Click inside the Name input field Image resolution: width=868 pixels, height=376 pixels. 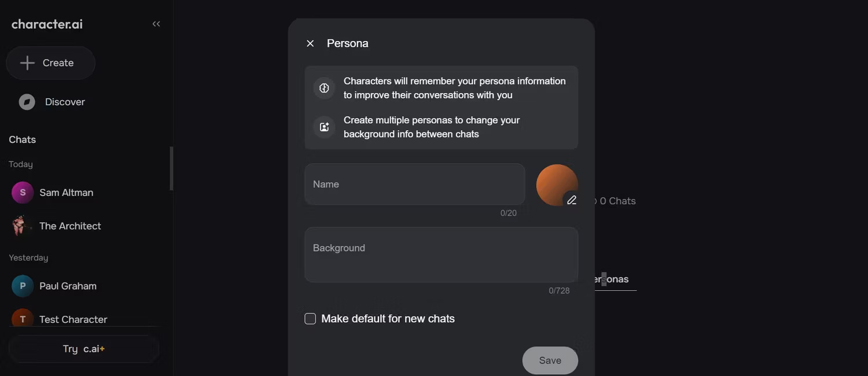(414, 183)
